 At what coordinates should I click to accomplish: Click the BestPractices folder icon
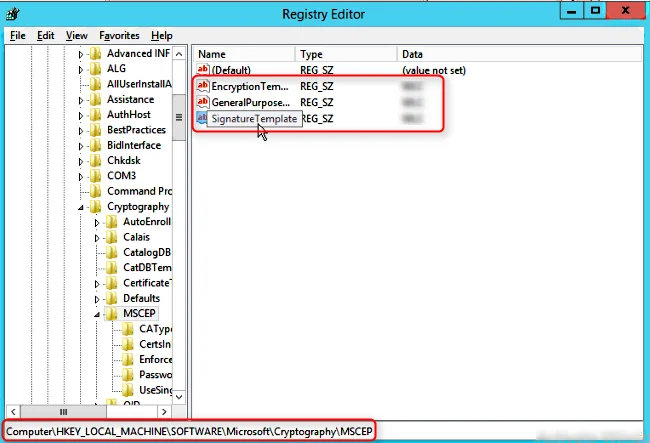click(x=96, y=130)
